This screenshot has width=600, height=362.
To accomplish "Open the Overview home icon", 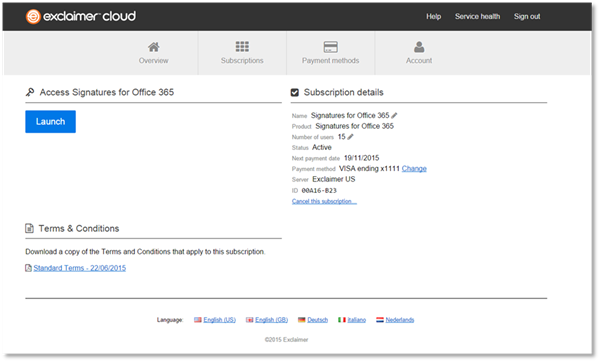I will [153, 47].
